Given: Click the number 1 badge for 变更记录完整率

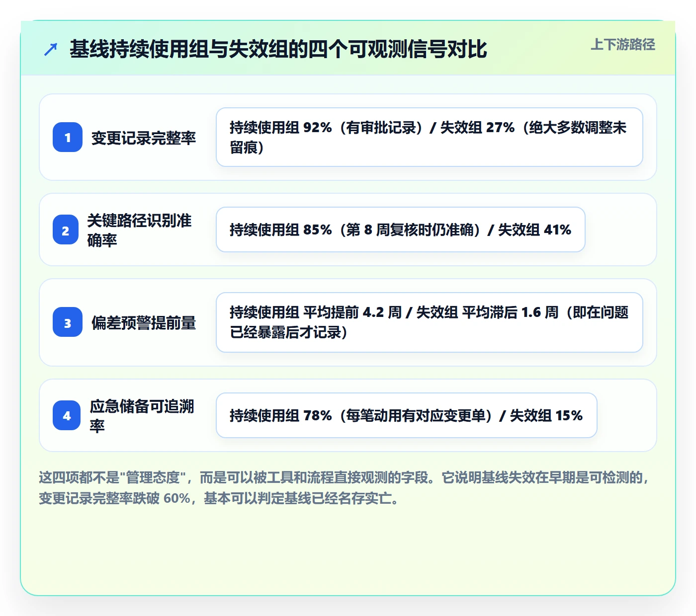Looking at the screenshot, I should tap(68, 137).
